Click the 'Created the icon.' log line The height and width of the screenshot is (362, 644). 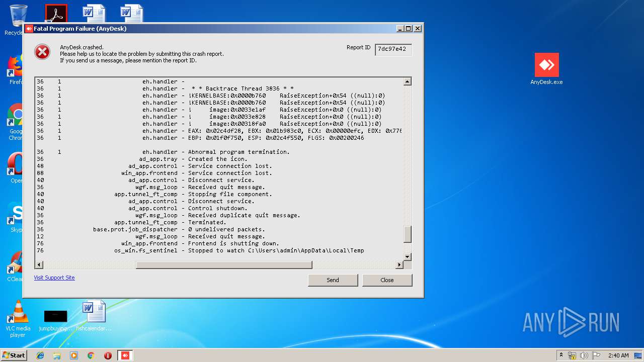click(218, 159)
